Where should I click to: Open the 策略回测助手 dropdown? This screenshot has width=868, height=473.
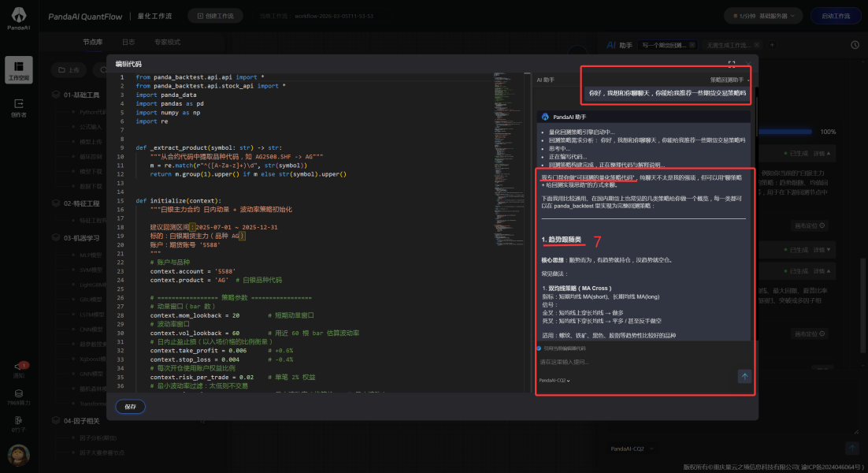[x=729, y=80]
